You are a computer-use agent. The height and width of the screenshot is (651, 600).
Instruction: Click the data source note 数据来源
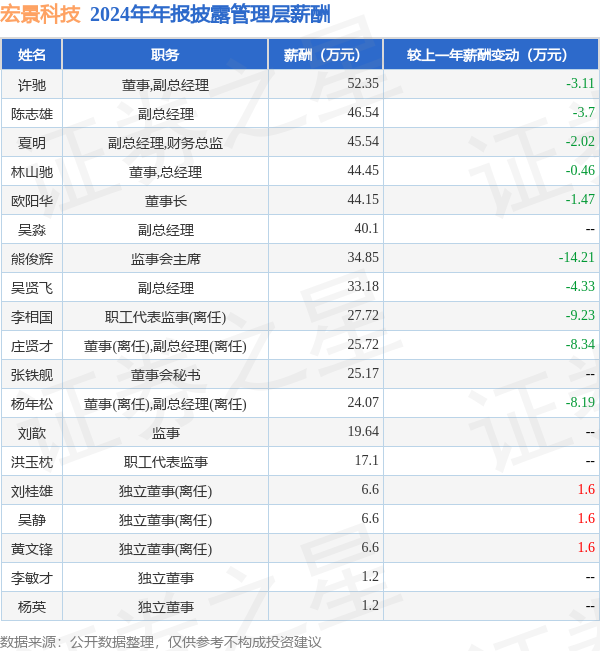pos(160,642)
